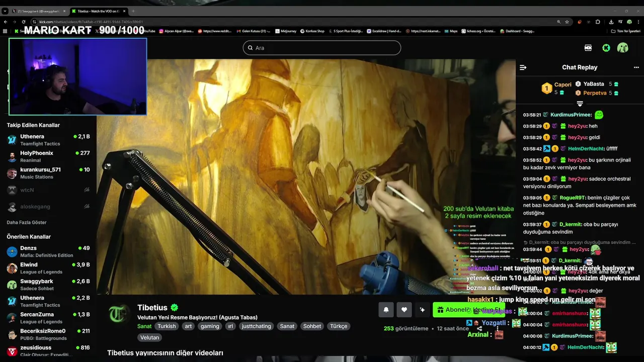Viewport: 644px width, 362px height.
Task: Go back with the browser back arrow
Action: tap(6, 22)
